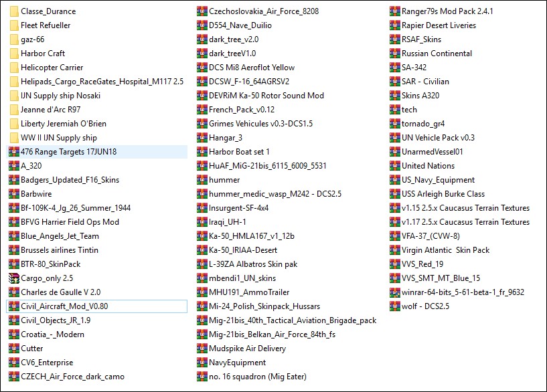This screenshot has width=547, height=392.
Task: Select Badgers_Updated_F16_Skins file name
Action: pyautogui.click(x=70, y=180)
